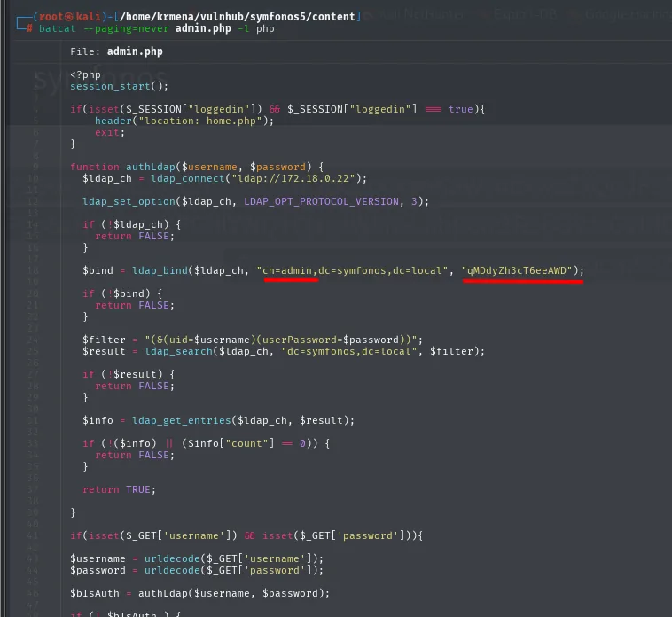This screenshot has height=617, width=672.
Task: Click the LDAP_OPT_PROTOCOL_VERSION constant
Action: tap(321, 201)
